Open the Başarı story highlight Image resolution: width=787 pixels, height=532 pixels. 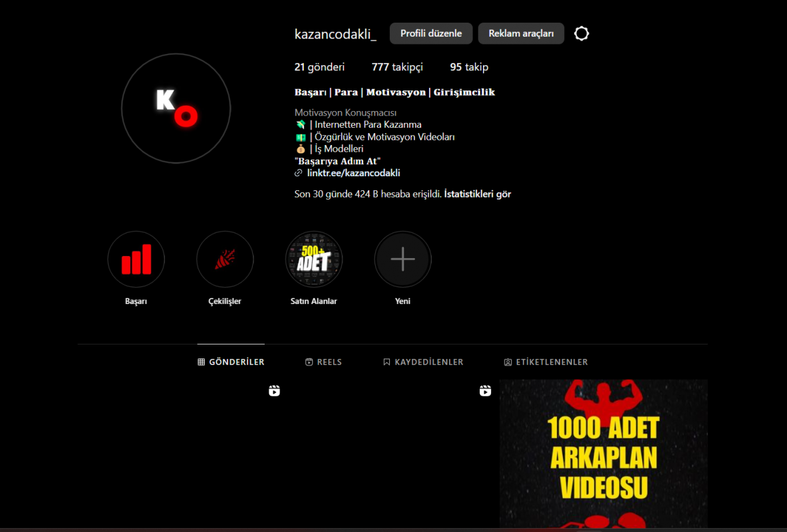pos(136,259)
